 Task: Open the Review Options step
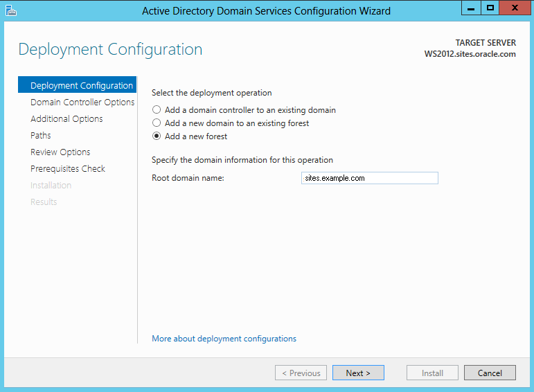pyautogui.click(x=60, y=152)
